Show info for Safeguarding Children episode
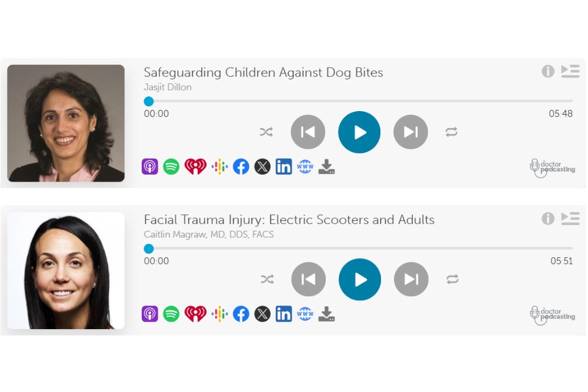 548,71
